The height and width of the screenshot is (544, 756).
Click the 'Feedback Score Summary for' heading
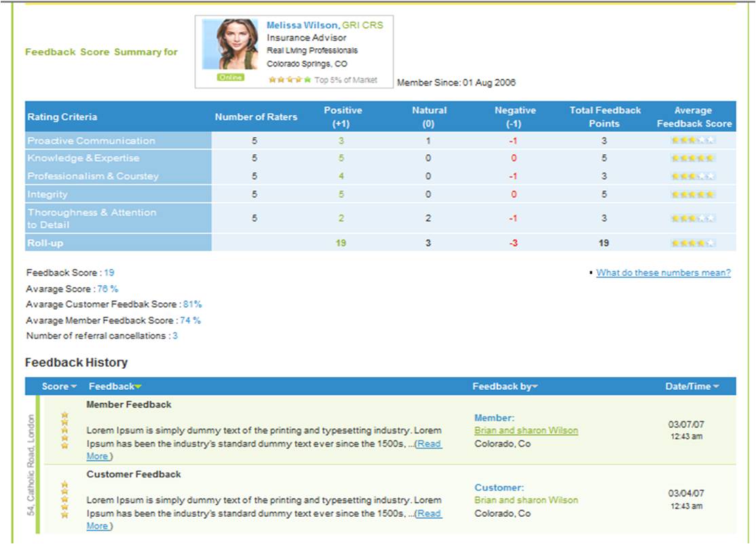pos(101,52)
